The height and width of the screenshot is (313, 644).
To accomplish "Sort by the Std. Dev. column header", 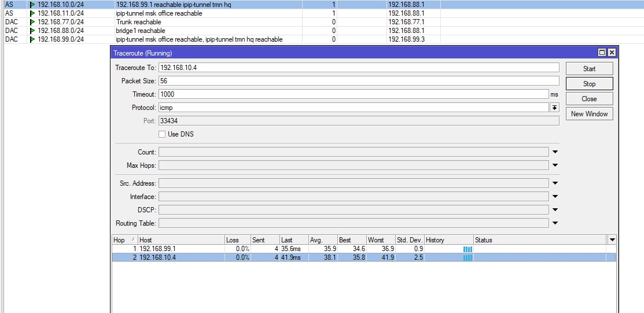I will click(410, 240).
